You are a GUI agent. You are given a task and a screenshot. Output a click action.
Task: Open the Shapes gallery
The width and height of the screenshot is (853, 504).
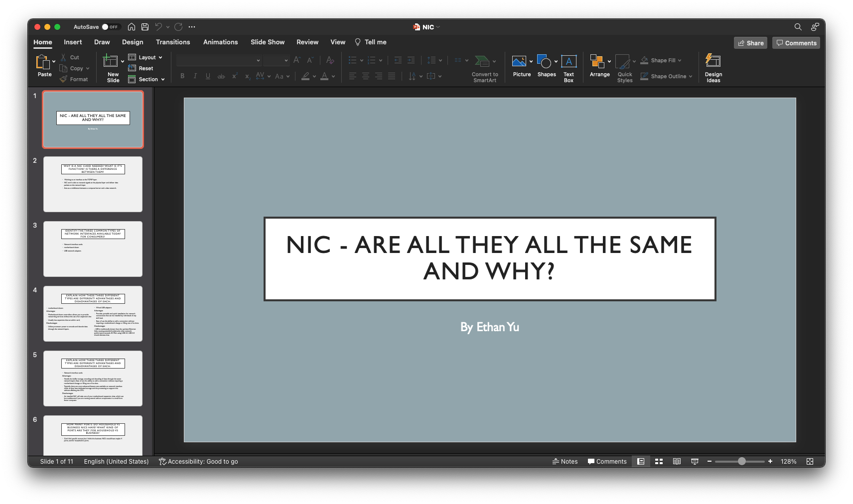point(547,66)
